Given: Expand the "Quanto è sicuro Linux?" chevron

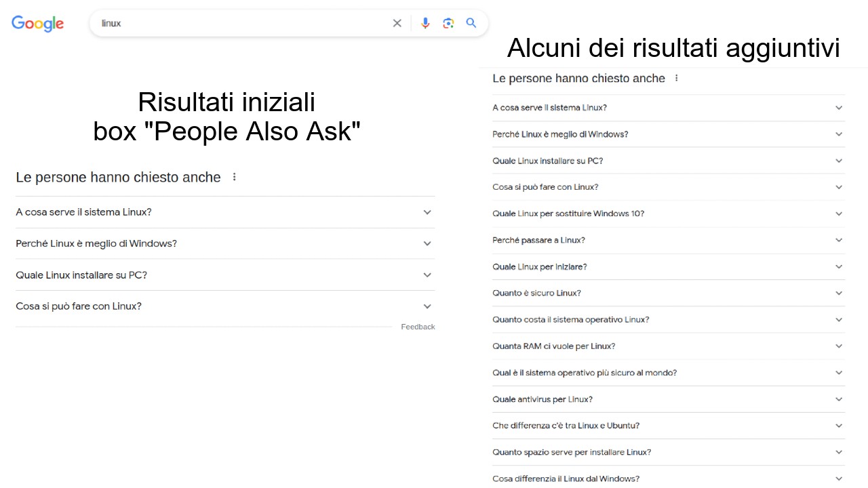Looking at the screenshot, I should (839, 293).
